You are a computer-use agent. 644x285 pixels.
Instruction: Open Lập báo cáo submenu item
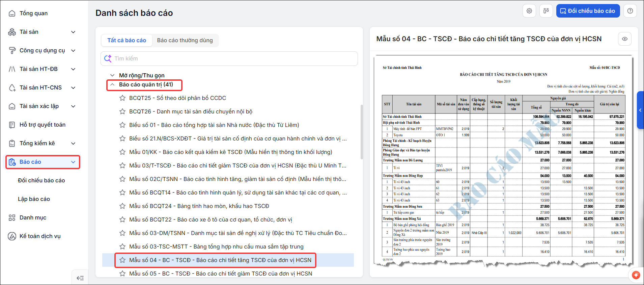pos(34,199)
